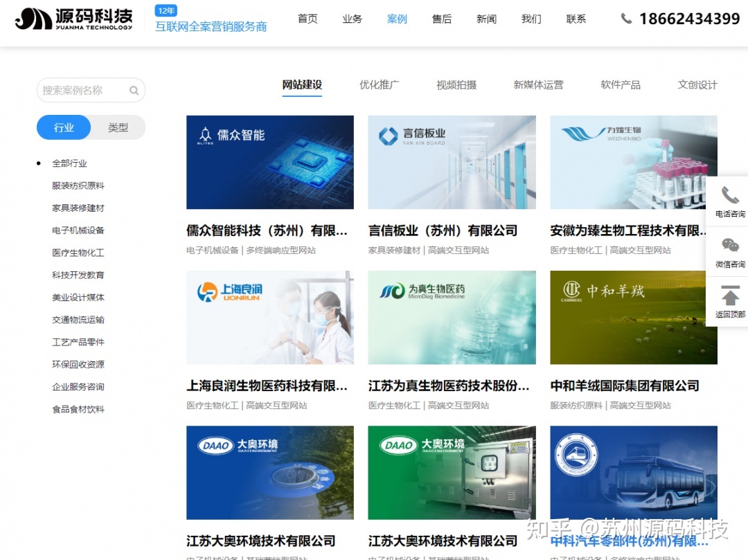Image resolution: width=748 pixels, height=560 pixels.
Task: Select the 网站建设 tab
Action: point(302,85)
